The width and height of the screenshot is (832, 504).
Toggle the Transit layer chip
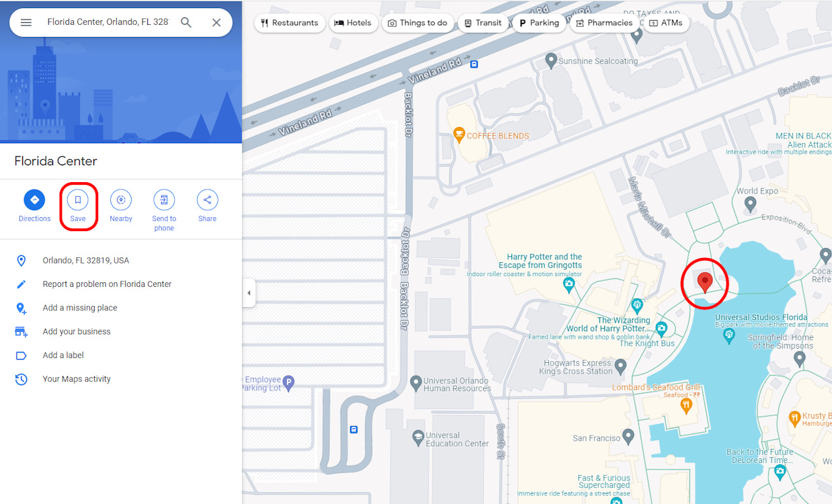(x=483, y=23)
